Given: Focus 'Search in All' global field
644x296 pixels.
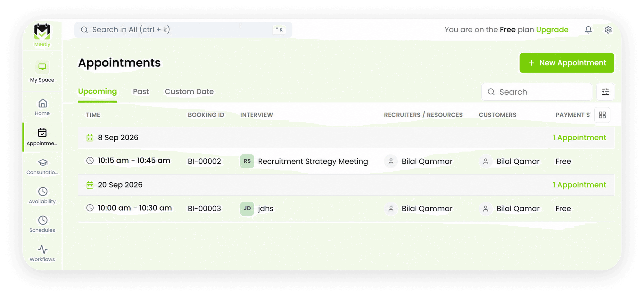Looking at the screenshot, I should point(183,30).
